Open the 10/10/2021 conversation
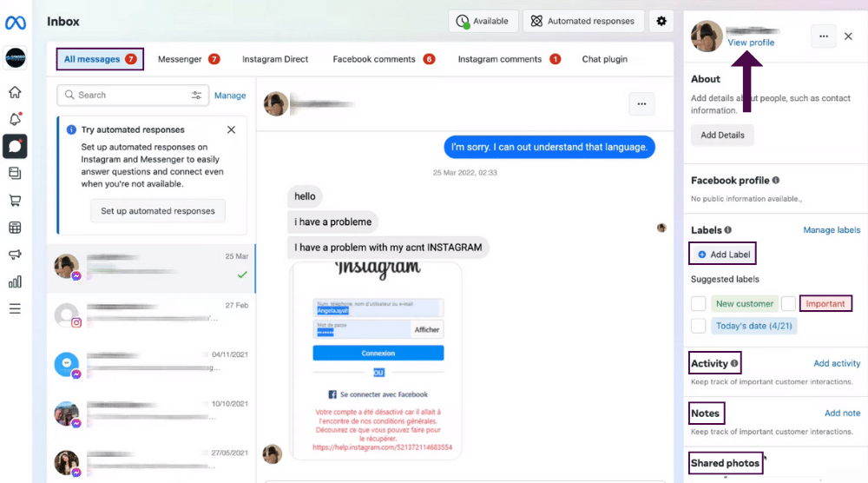Viewport: 868px width, 483px height. point(151,414)
